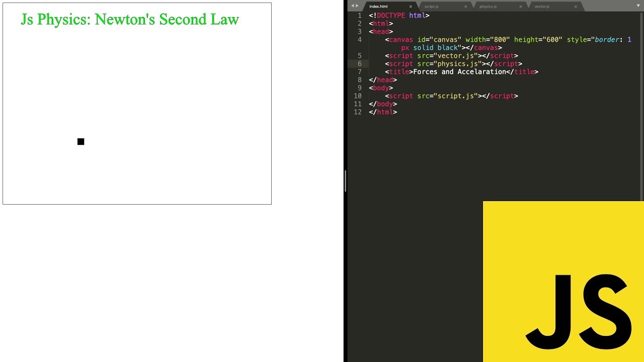The width and height of the screenshot is (644, 362).
Task: Click the canvas id attribute value "canvas"
Action: (x=445, y=40)
